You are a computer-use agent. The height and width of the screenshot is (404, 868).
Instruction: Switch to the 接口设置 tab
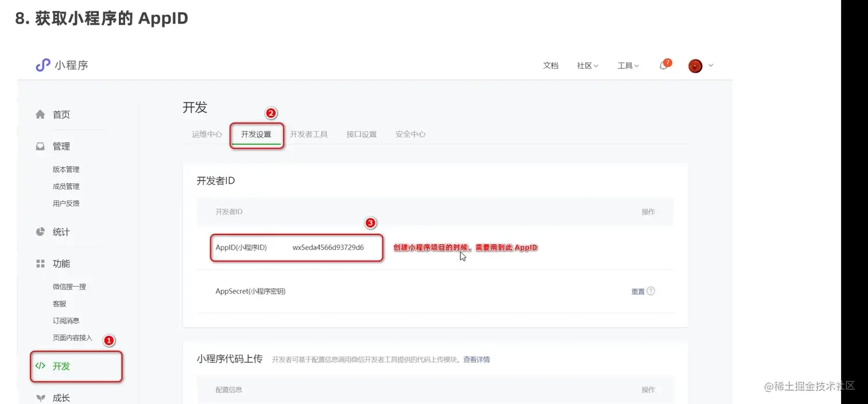point(362,134)
